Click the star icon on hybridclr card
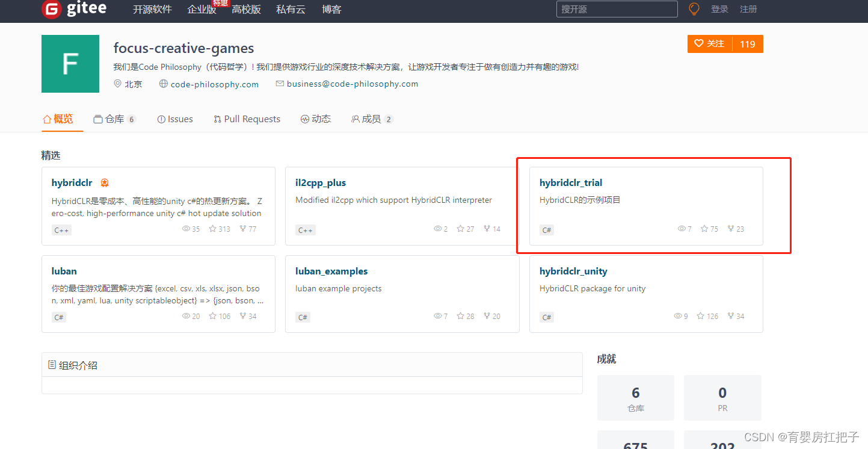 pyautogui.click(x=212, y=229)
